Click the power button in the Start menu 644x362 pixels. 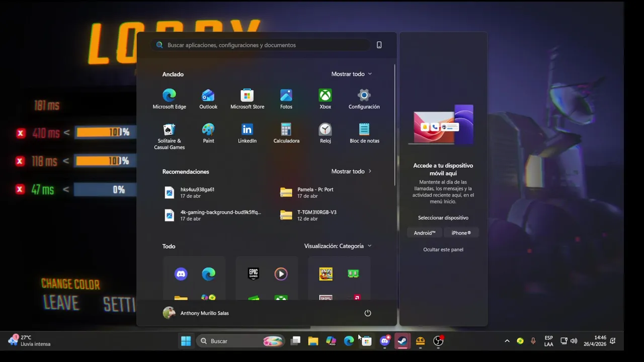click(368, 313)
